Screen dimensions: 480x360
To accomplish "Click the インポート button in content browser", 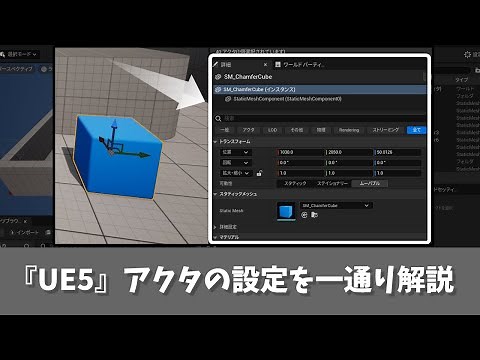I will pyautogui.click(x=24, y=232).
